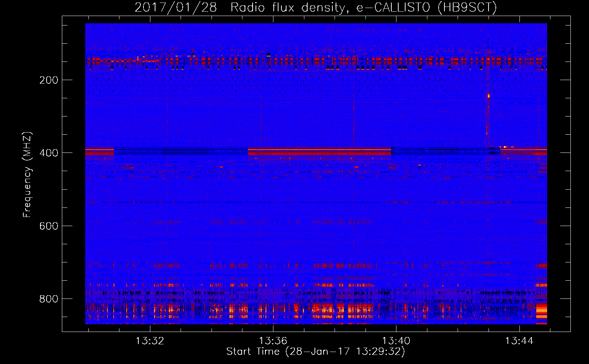
Task: Click the 'Frequency (MHZ)' y-axis label
Action: click(27, 174)
